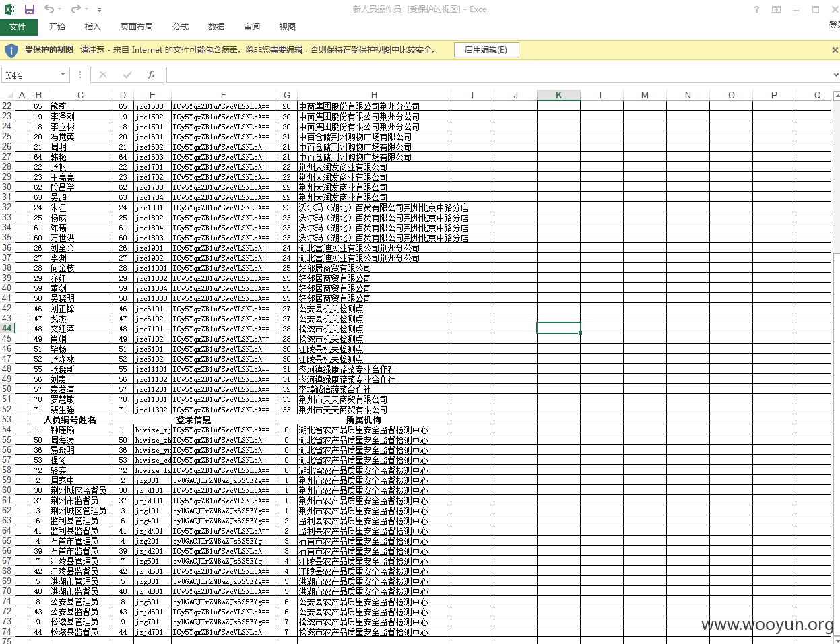The image size is (840, 644).
Task: Switch to the 页面布局 Page Layout tab
Action: pyautogui.click(x=137, y=27)
